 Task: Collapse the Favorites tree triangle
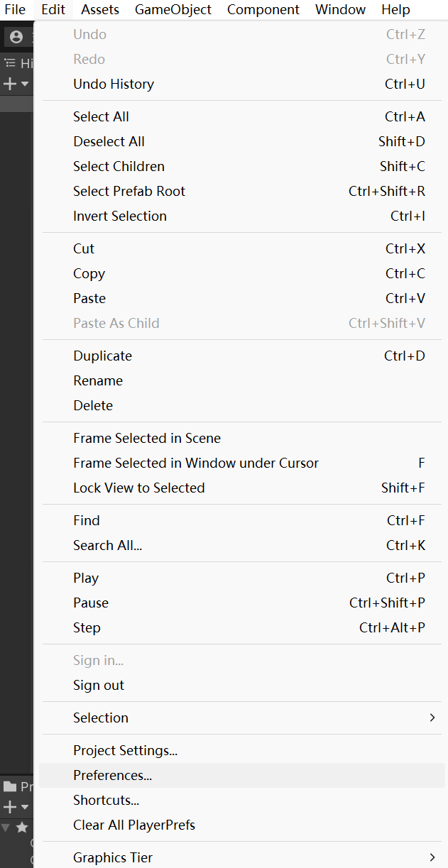(6, 828)
